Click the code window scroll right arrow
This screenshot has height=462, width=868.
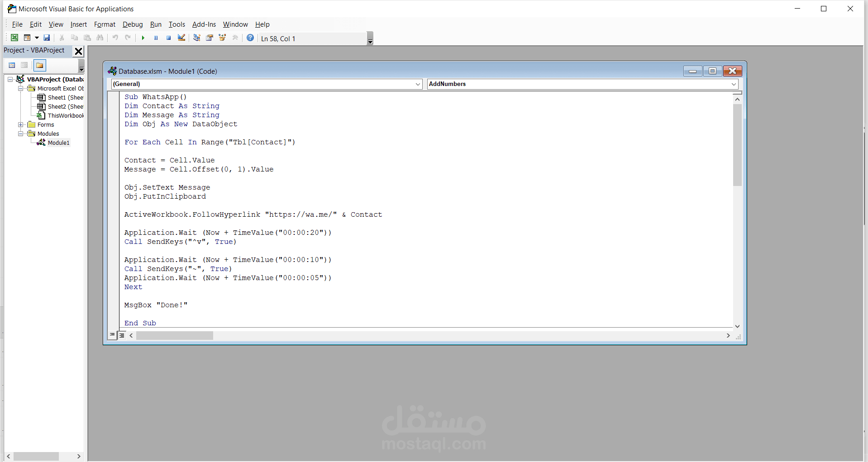[x=728, y=336]
